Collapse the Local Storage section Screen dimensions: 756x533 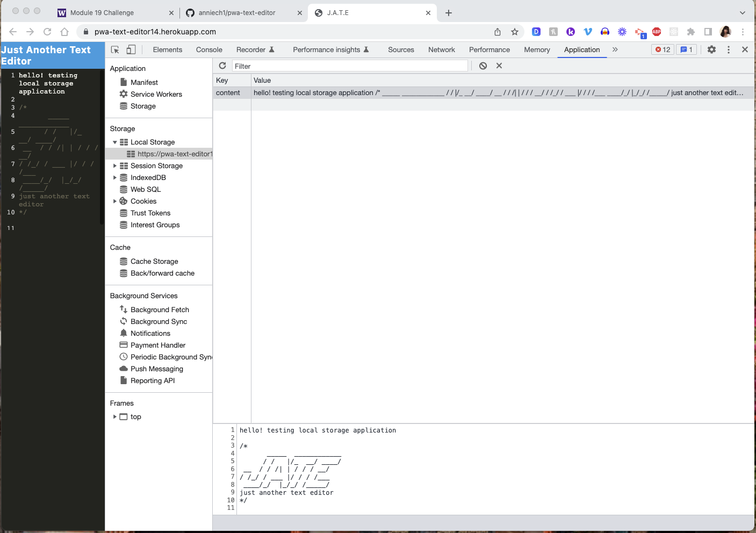pos(114,142)
